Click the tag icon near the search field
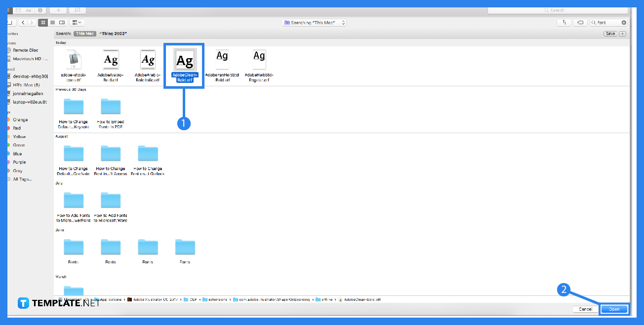The height and width of the screenshot is (325, 644). (x=580, y=22)
